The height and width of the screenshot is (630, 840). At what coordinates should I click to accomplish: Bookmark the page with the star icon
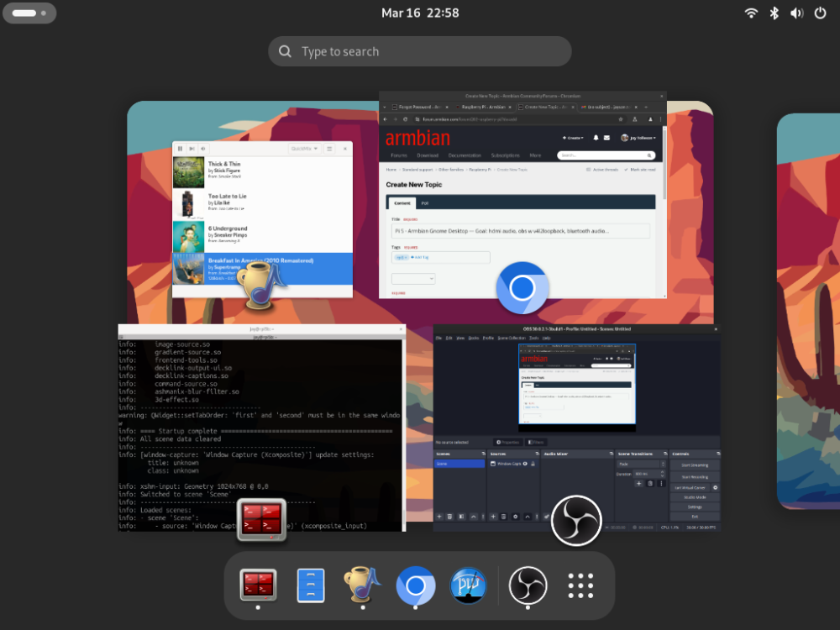pyautogui.click(x=621, y=119)
